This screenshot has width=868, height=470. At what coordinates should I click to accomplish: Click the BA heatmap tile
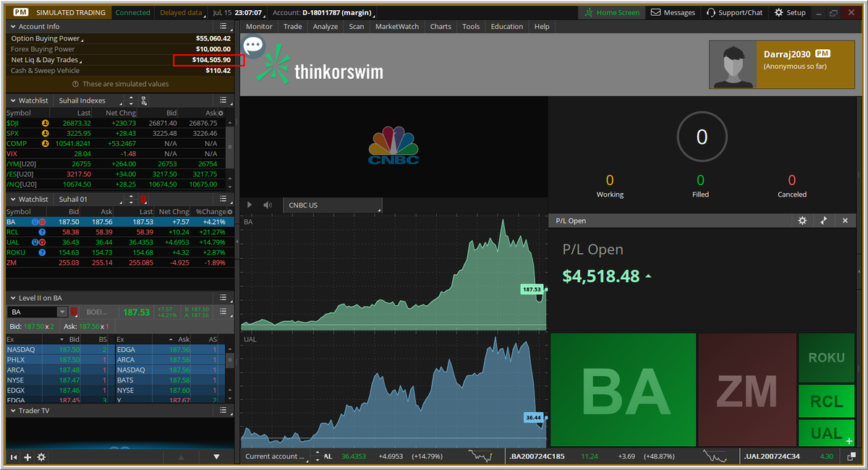(624, 390)
